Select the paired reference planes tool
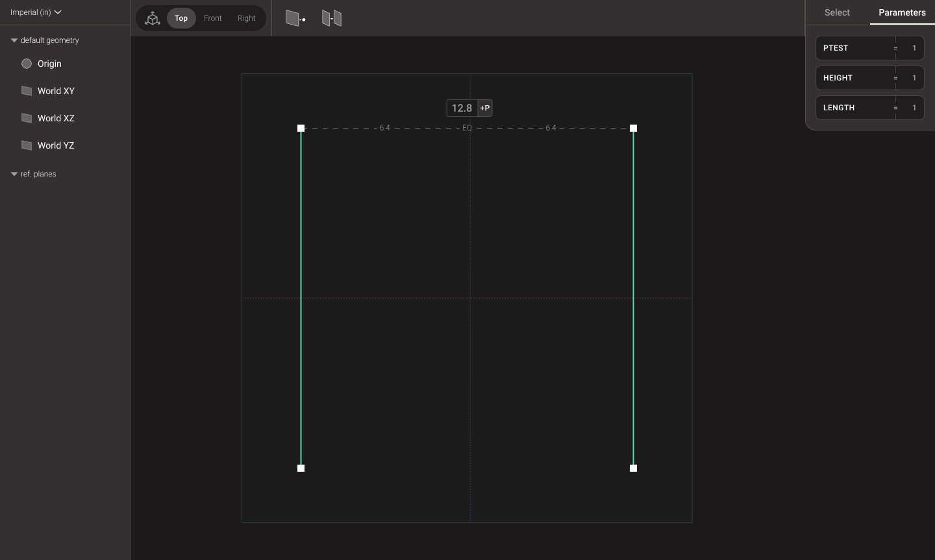Viewport: 935px width, 560px height. (331, 18)
